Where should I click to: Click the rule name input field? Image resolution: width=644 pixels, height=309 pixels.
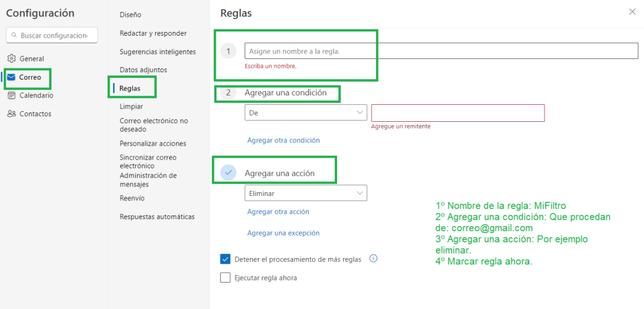point(441,51)
